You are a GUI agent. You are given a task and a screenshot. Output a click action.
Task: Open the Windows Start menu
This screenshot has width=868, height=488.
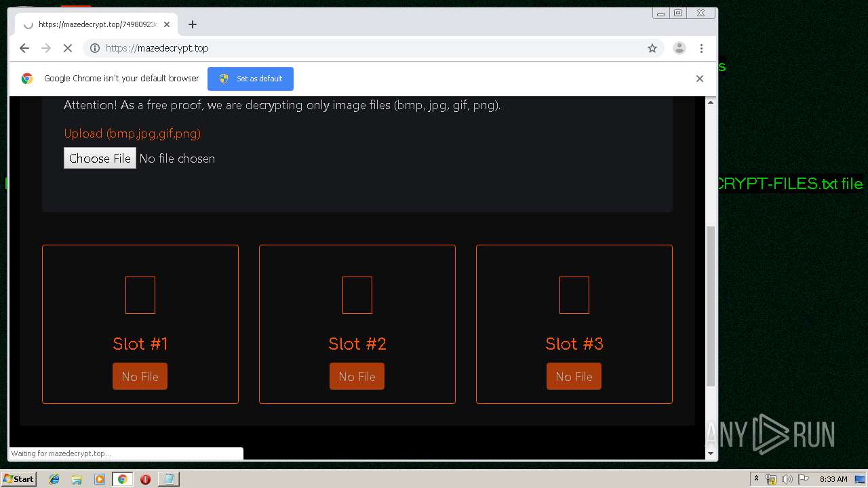click(18, 479)
